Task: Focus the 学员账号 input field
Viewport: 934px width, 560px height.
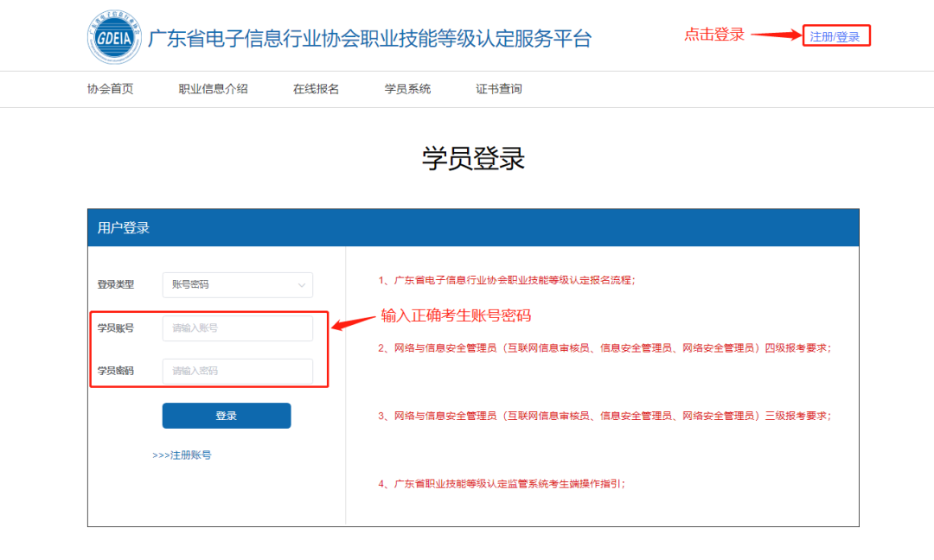Action: [x=238, y=328]
